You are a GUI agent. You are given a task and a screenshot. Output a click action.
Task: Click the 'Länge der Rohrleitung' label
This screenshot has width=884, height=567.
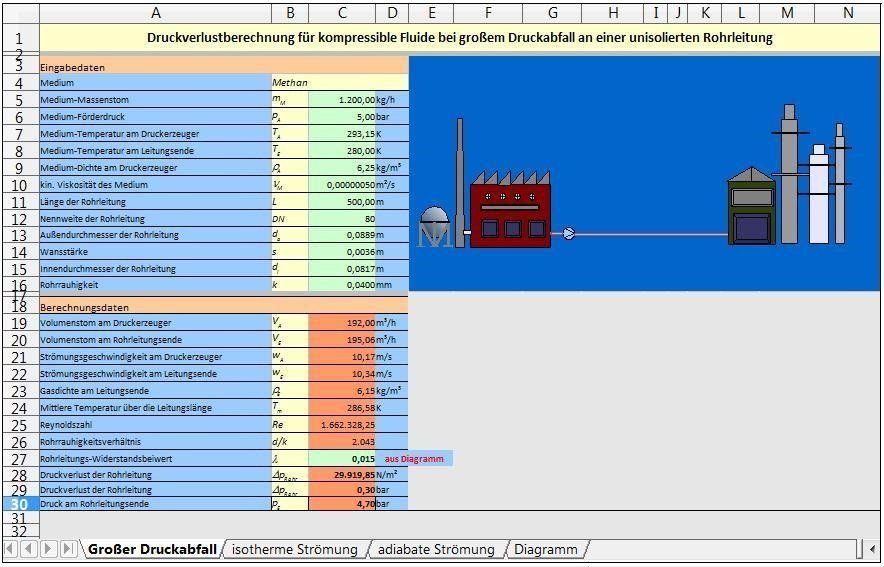pyautogui.click(x=156, y=201)
